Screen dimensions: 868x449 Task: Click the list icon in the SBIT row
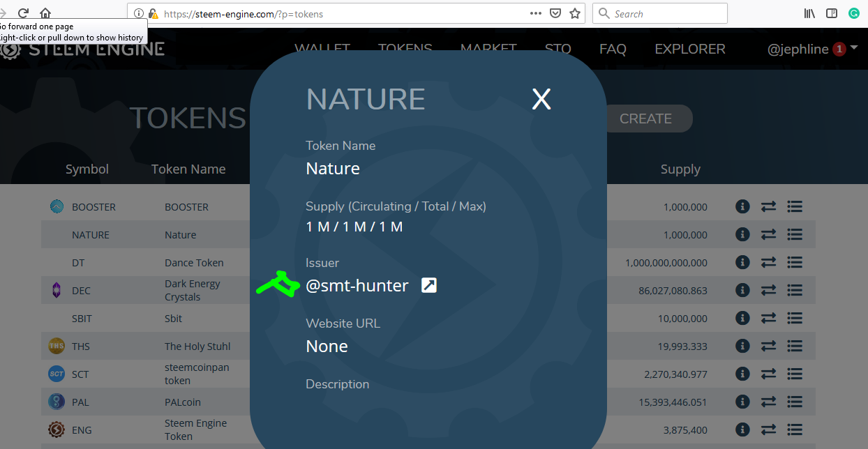pyautogui.click(x=794, y=318)
